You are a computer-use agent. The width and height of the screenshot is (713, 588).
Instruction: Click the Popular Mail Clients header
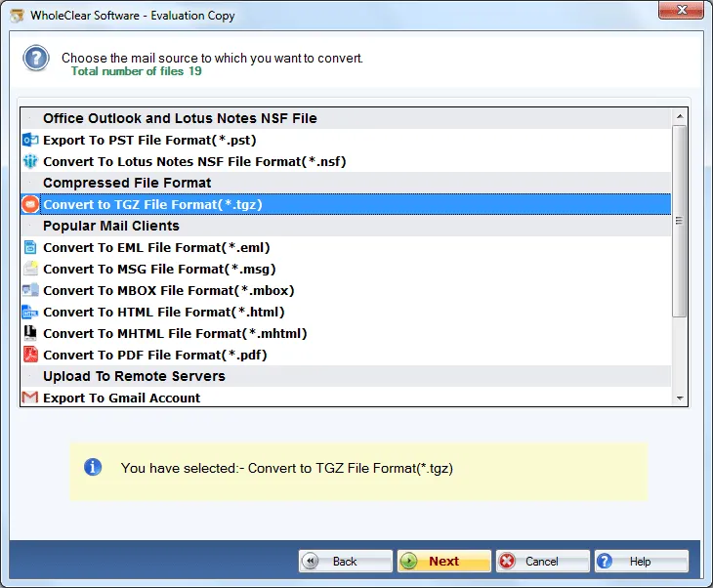point(346,226)
